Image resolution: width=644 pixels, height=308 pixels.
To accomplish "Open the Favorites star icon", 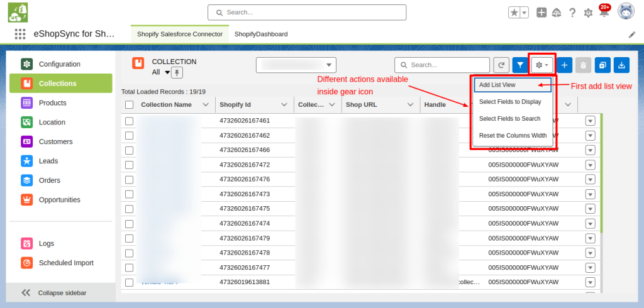I will coord(514,13).
